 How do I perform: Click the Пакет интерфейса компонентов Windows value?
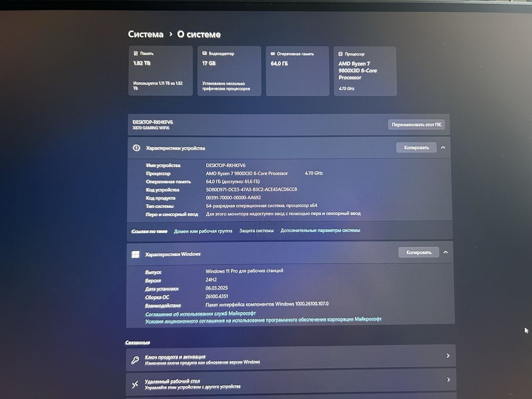[x=267, y=304]
